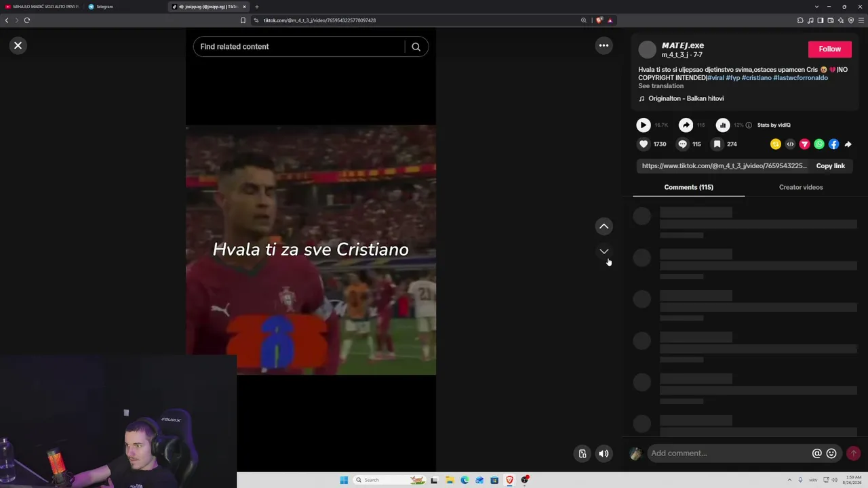The width and height of the screenshot is (868, 488).
Task: Click the vidIQ play views icon
Action: tap(644, 125)
